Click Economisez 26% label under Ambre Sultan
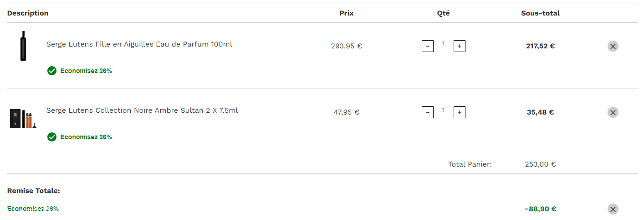The width and height of the screenshot is (644, 220). pos(86,137)
